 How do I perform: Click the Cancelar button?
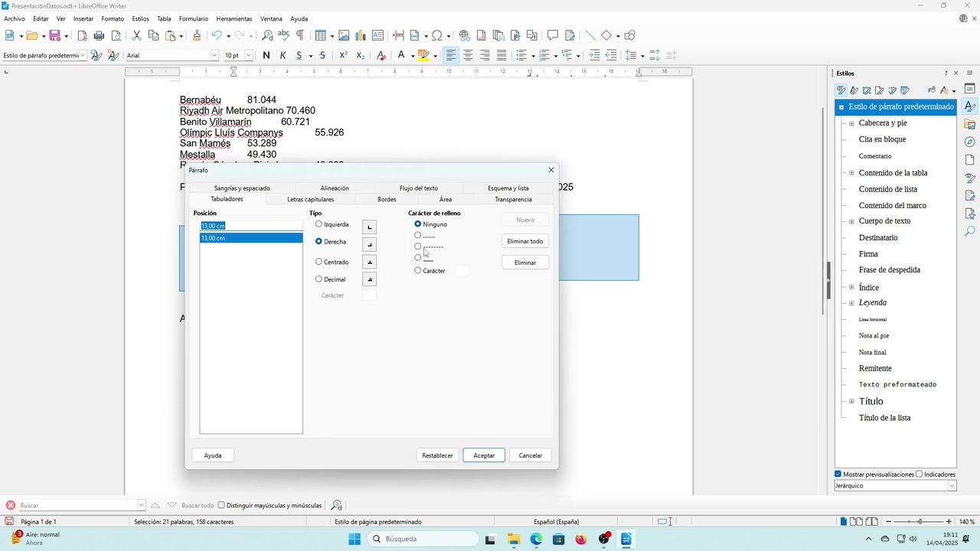(x=531, y=455)
